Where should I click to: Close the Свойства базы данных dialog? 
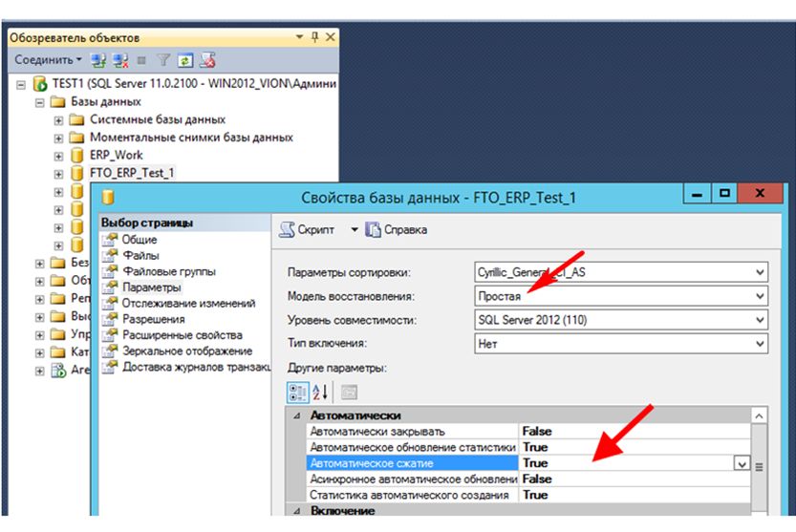[760, 193]
